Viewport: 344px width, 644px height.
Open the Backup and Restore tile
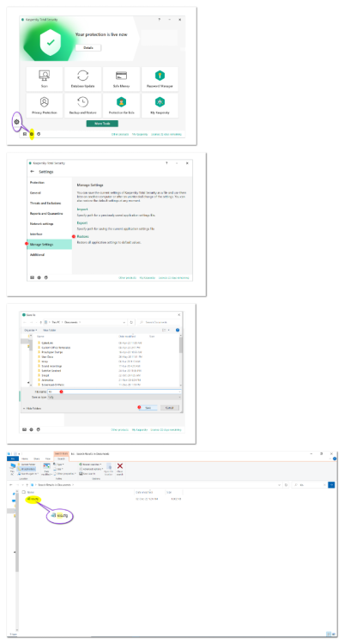pos(83,105)
